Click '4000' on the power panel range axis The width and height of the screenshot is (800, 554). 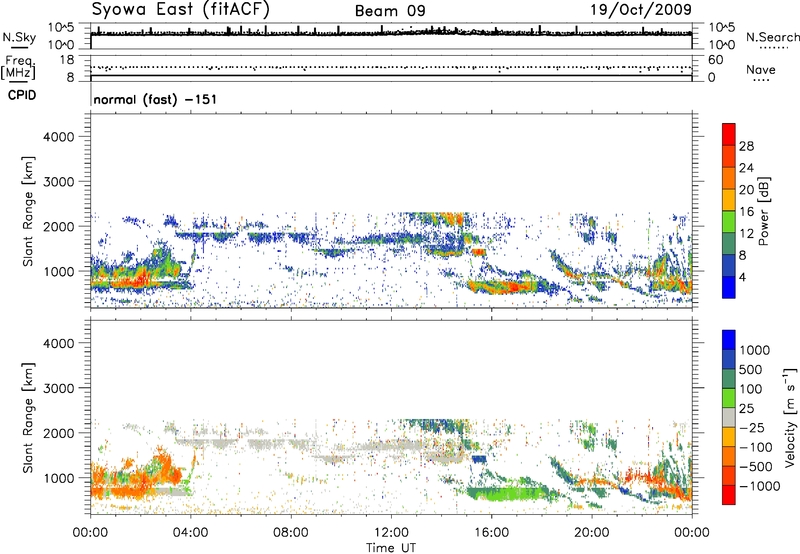59,137
